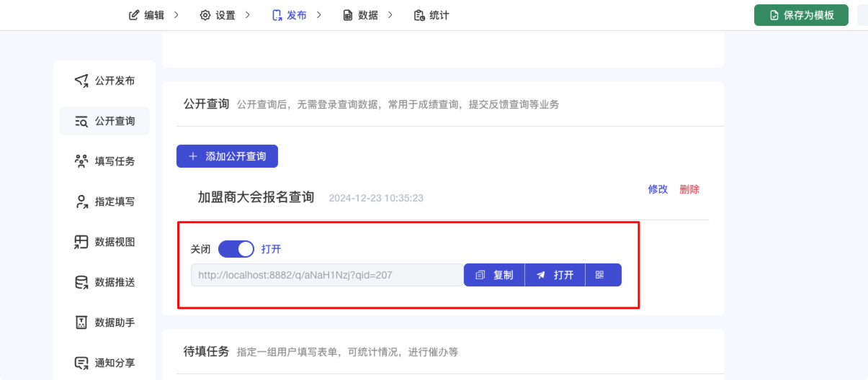Select 通知分享 in the sidebar
This screenshot has height=380, width=868.
(104, 363)
